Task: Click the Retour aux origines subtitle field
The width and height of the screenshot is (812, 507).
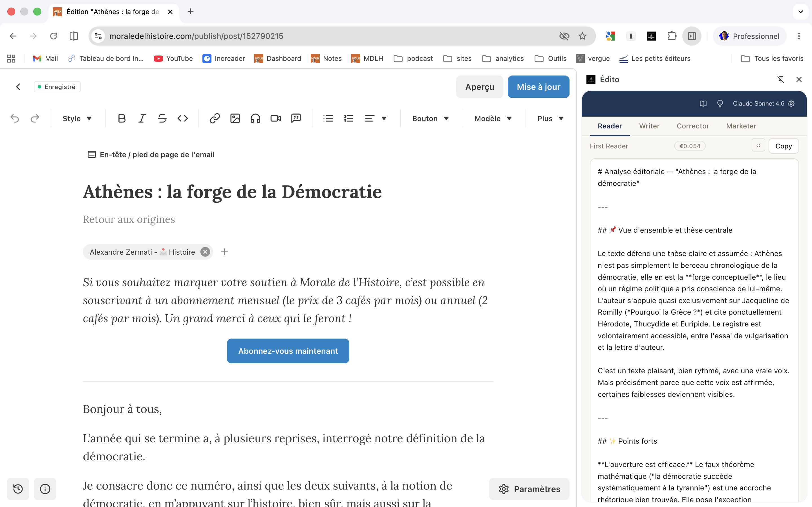Action: [x=129, y=219]
